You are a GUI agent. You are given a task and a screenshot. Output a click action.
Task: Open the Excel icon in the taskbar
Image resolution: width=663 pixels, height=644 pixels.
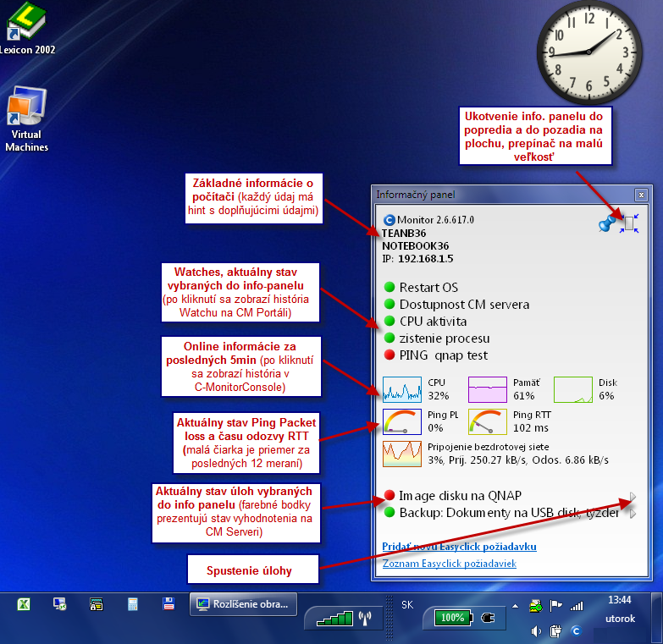click(24, 604)
